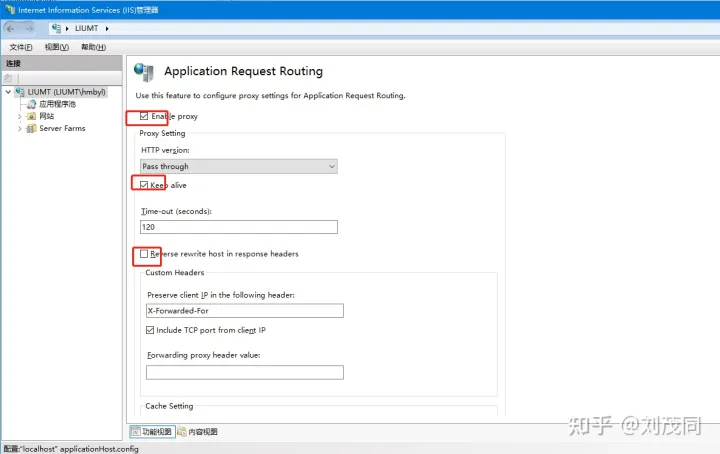Toggle the Keep alive checkbox
This screenshot has width=720, height=454.
tap(144, 185)
